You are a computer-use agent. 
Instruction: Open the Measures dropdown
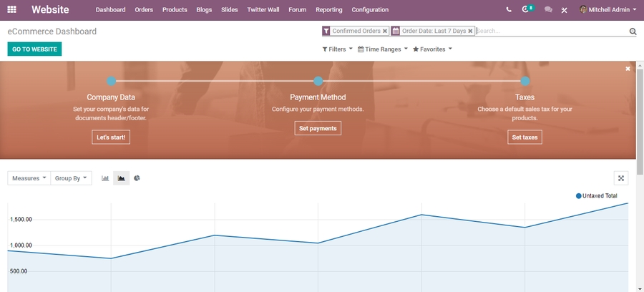[29, 178]
